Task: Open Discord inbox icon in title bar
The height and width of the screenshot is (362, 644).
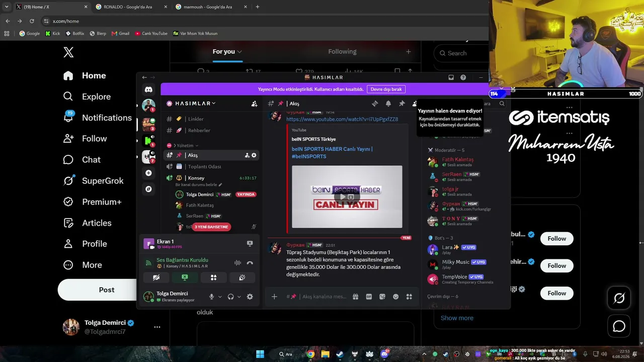Action: point(451,77)
